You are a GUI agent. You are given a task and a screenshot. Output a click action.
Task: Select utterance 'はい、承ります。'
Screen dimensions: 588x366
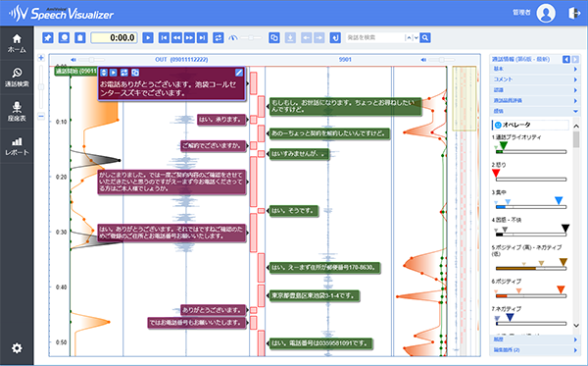click(221, 120)
